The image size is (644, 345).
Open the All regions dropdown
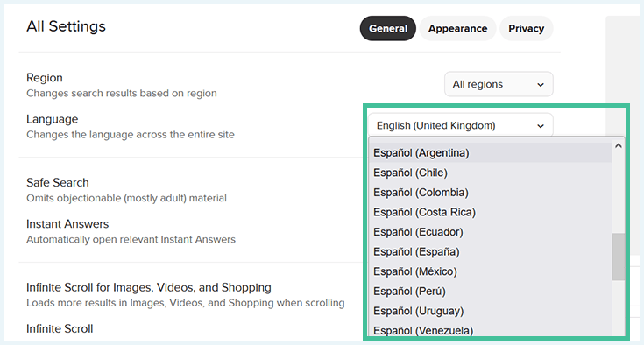[499, 84]
